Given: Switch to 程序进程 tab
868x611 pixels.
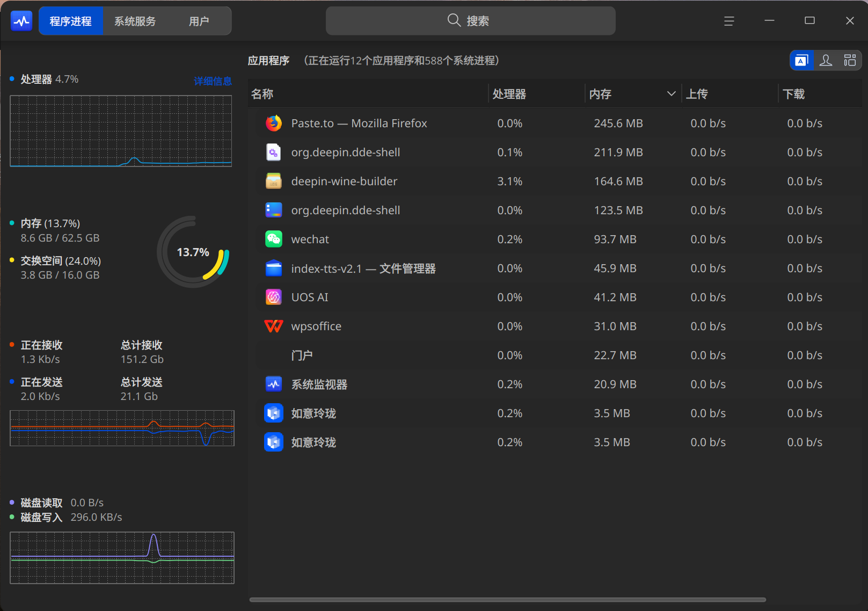Looking at the screenshot, I should pyautogui.click(x=71, y=21).
